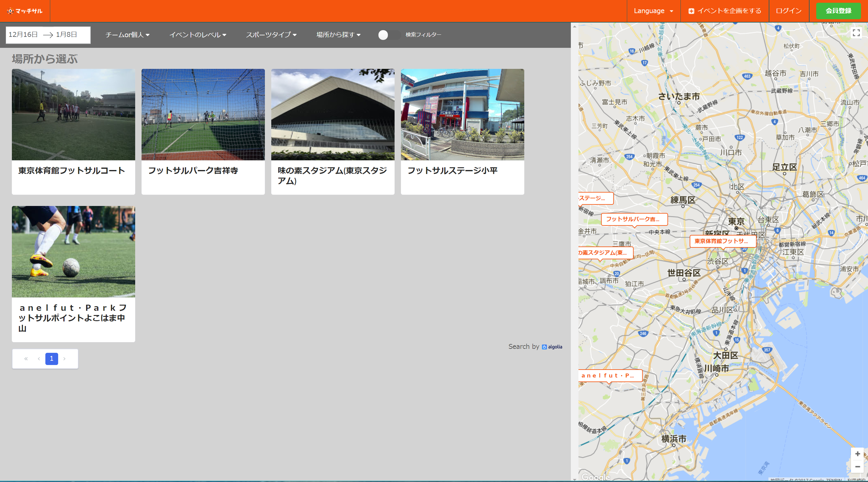868x482 pixels.
Task: Click the 会員登録 button
Action: click(838, 11)
